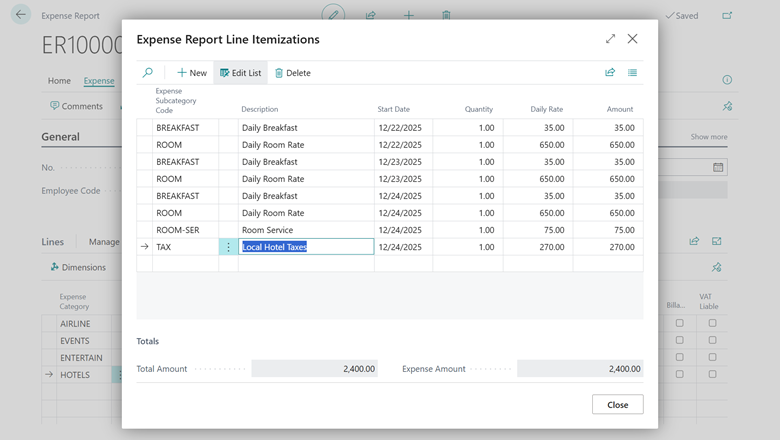Toggle VAT Liable checkbox in ENTERTAIN row
Screen dimensions: 780x440
pos(712,357)
